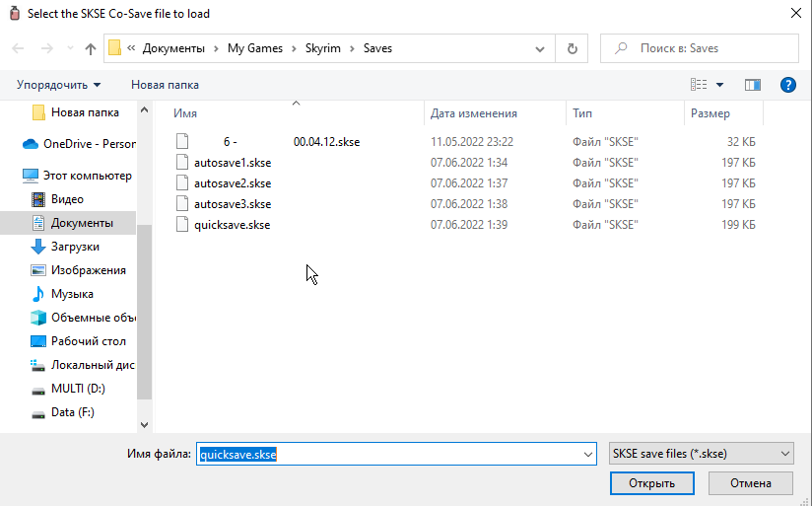The height and width of the screenshot is (506, 812).
Task: Open Data (F:) drive
Action: coord(63,412)
